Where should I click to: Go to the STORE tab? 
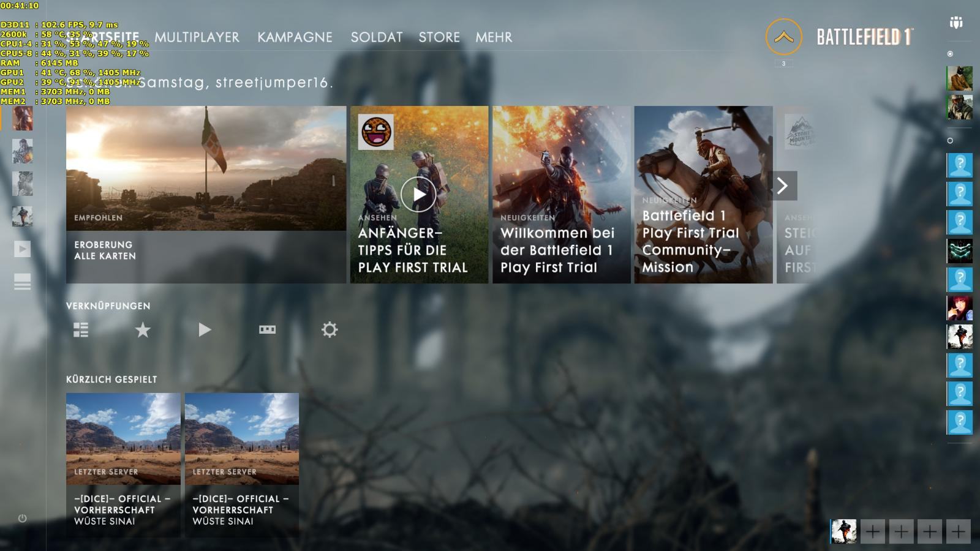[x=439, y=37]
